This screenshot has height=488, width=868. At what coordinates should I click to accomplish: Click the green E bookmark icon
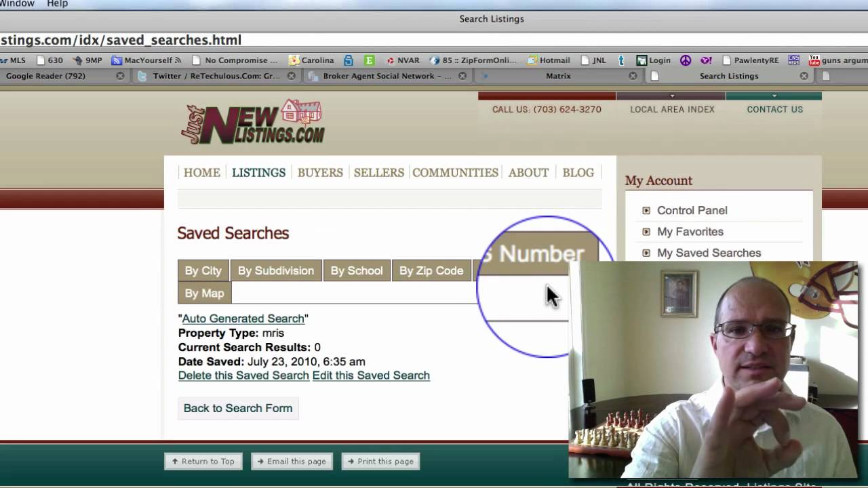(370, 60)
